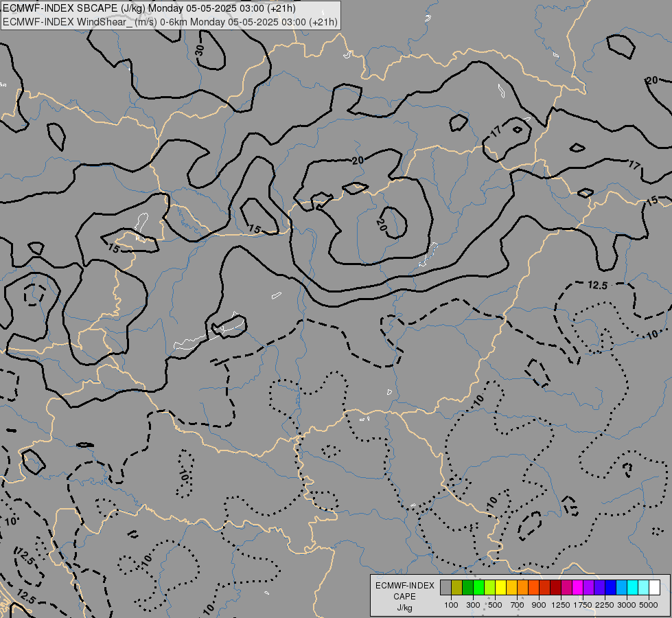The height and width of the screenshot is (618, 672).
Task: Click the pure dark blue legend swatch
Action: click(x=610, y=588)
